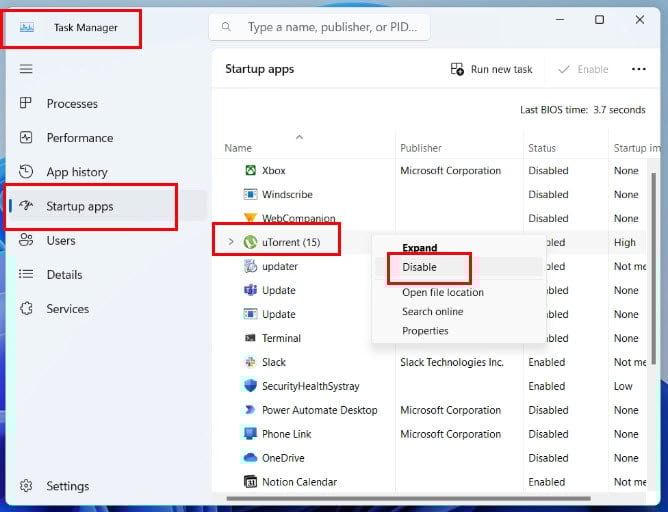668x512 pixels.
Task: Click the OneDrive cloud icon
Action: [250, 458]
